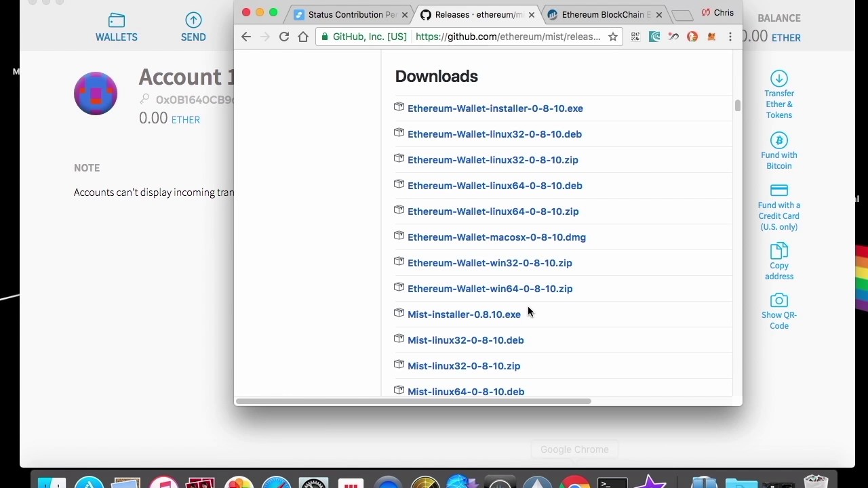The image size is (868, 488).
Task: Open the WALLETS section in Ethereum Wallet
Action: [117, 28]
